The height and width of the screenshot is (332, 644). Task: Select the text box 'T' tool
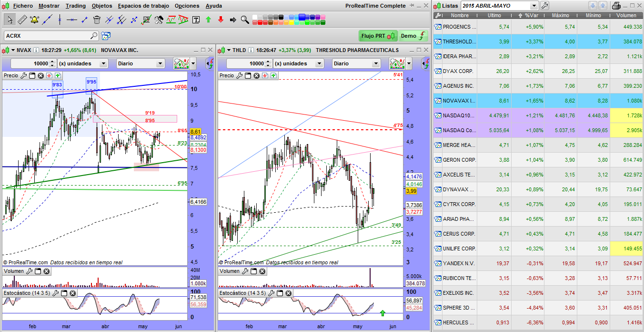click(x=196, y=20)
